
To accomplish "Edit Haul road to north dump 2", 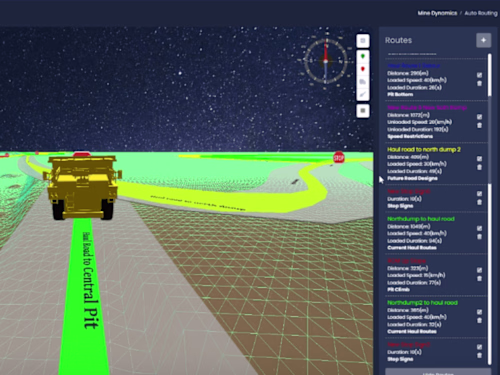I will coord(479,159).
